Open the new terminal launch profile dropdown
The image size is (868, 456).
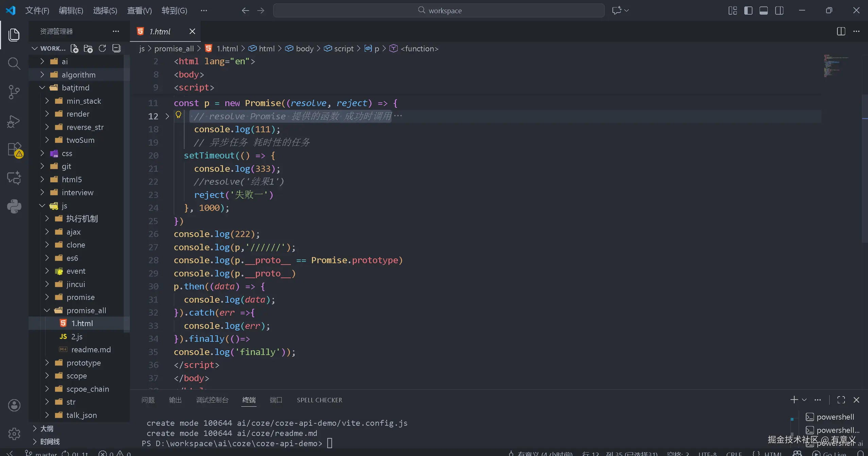pos(804,400)
